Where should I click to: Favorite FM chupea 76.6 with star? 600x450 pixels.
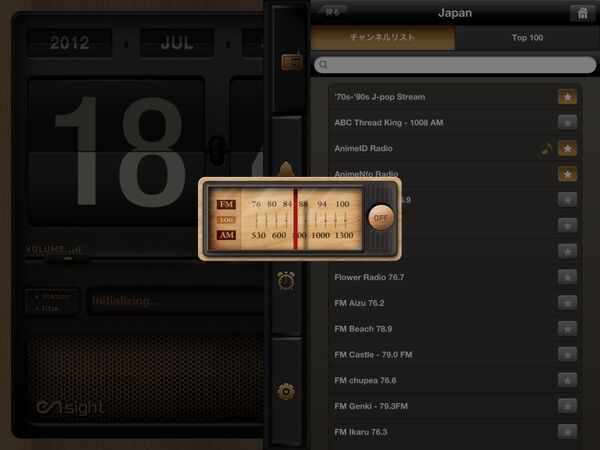click(567, 380)
